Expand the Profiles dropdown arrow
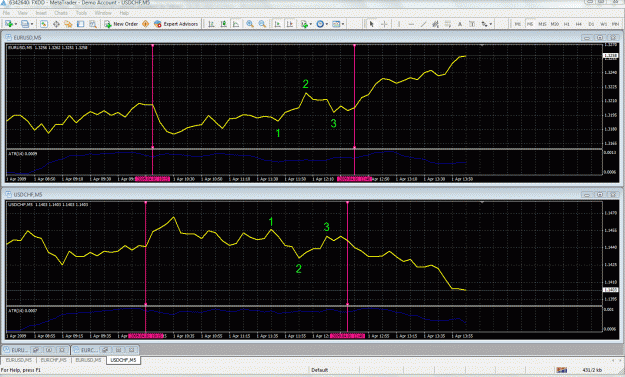625x377 pixels. (31, 24)
